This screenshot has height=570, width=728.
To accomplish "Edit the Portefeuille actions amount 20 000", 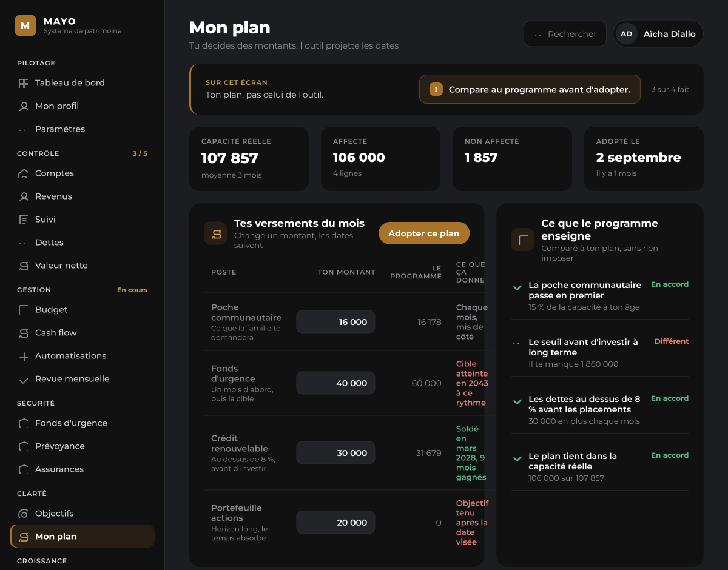I will pyautogui.click(x=335, y=523).
